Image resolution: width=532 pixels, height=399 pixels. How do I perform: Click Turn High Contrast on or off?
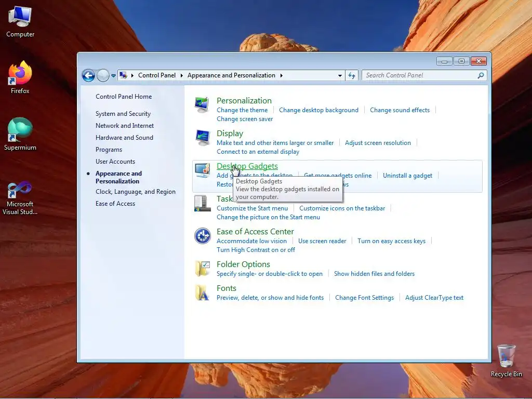click(x=256, y=250)
